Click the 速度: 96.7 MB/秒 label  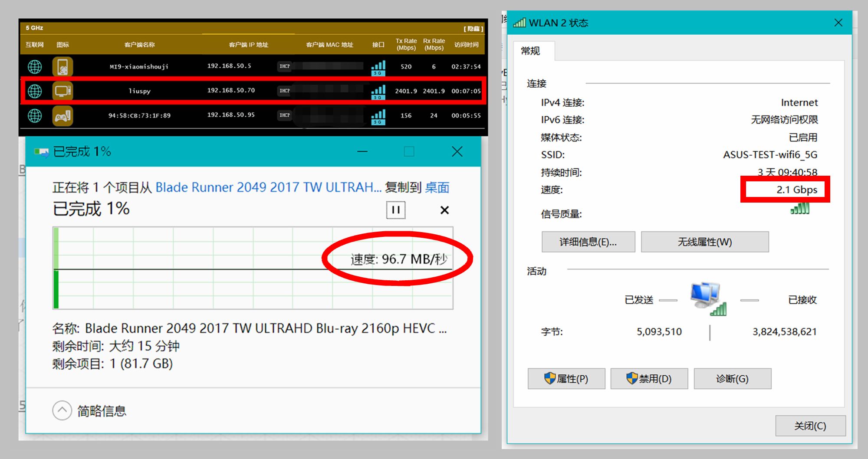pos(399,259)
